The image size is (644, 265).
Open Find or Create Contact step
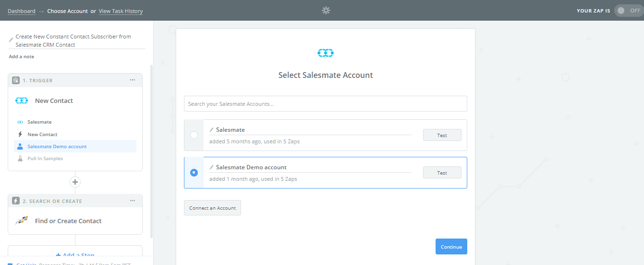68,221
